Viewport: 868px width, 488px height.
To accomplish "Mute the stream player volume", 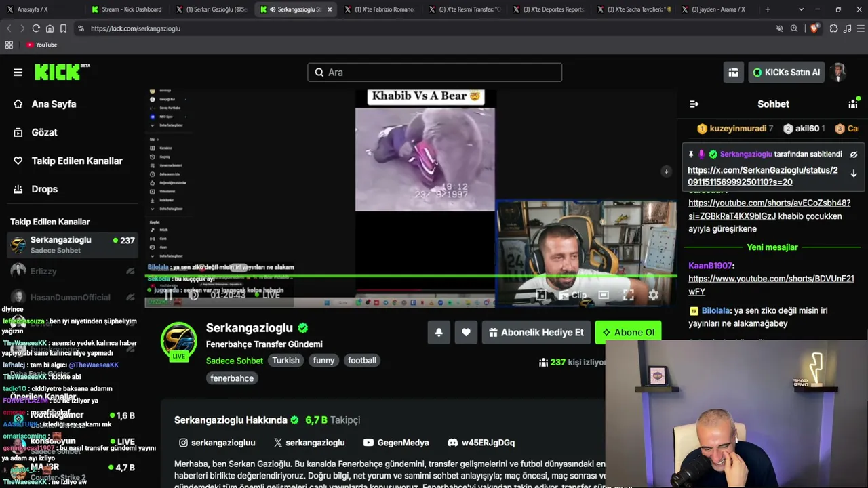I will click(x=193, y=295).
